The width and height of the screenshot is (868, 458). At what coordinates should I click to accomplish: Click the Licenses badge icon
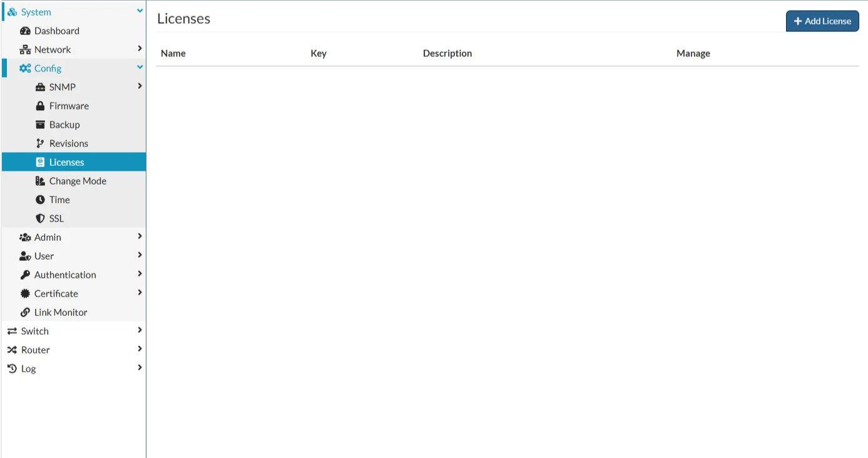(40, 162)
